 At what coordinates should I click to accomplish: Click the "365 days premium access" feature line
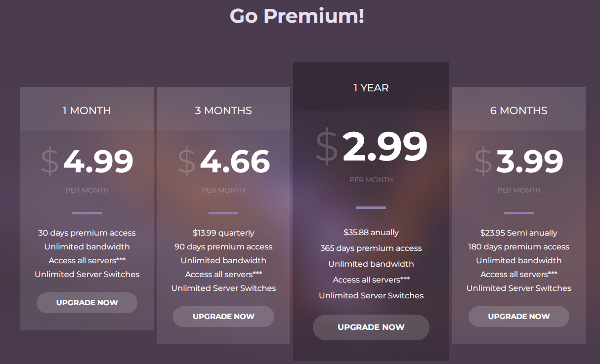[371, 248]
